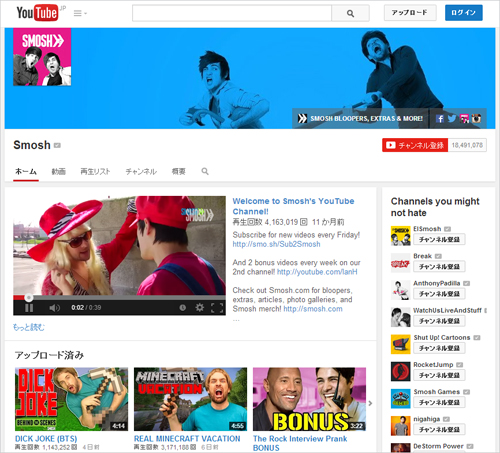Open the pink icon between Twitter and Instagram
This screenshot has width=500, height=453.
coord(464,119)
